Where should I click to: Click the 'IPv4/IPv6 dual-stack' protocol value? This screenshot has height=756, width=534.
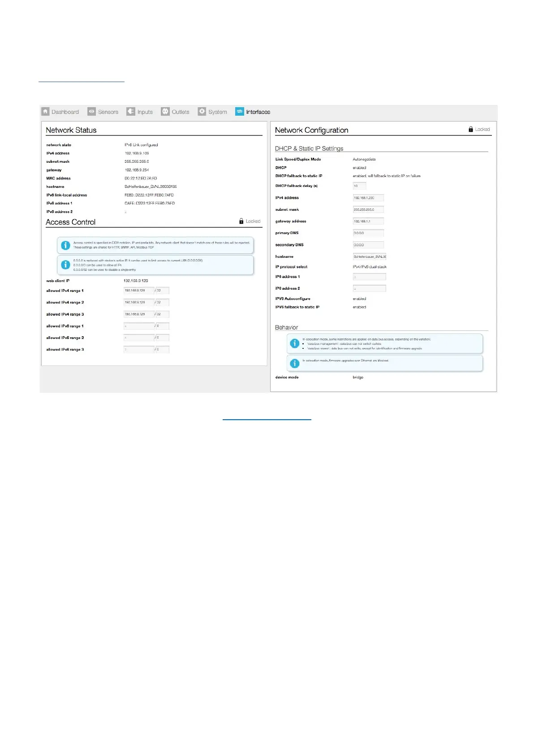[x=370, y=267]
